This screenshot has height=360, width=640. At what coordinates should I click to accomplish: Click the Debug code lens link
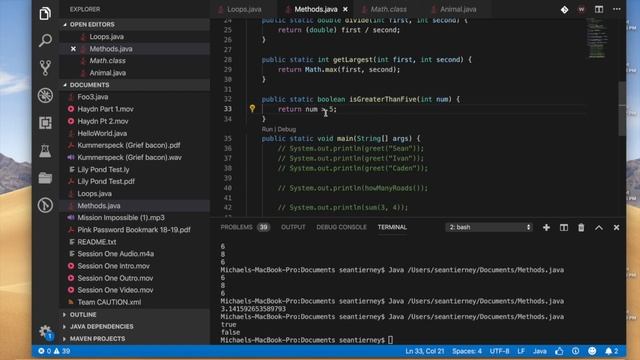click(x=287, y=129)
